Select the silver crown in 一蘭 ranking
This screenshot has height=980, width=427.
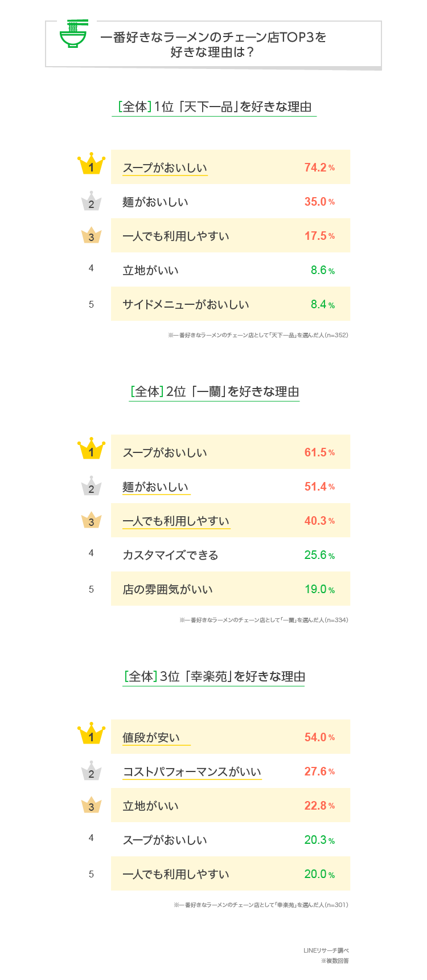click(91, 487)
